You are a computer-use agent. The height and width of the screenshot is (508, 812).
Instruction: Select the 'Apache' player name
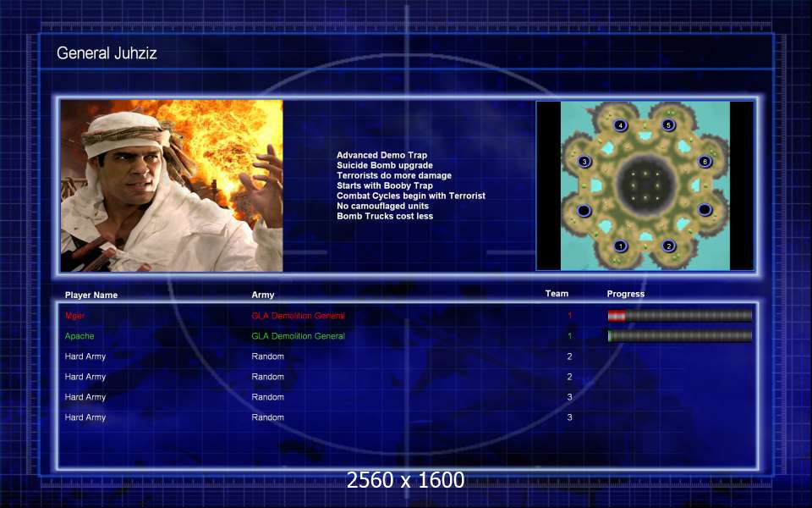click(x=80, y=336)
